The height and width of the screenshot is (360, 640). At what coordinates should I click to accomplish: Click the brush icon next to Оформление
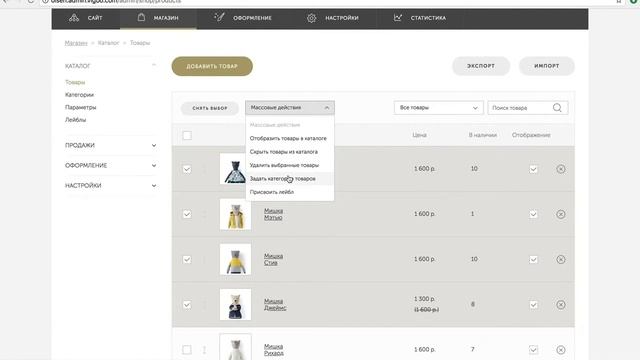pyautogui.click(x=219, y=17)
